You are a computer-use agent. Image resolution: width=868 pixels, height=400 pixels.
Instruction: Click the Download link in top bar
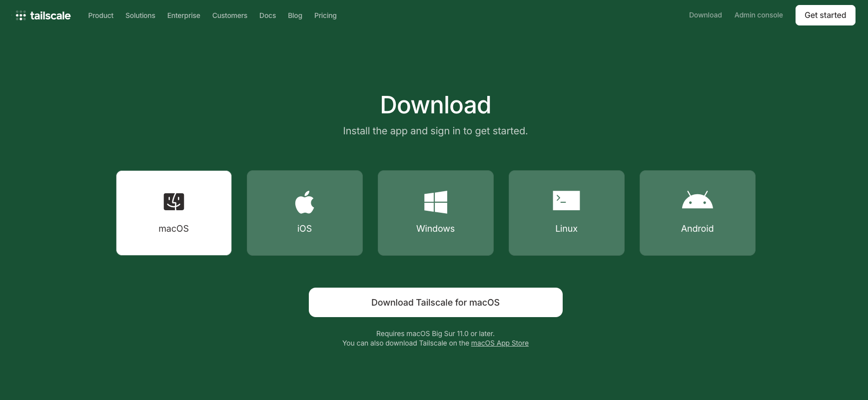tap(706, 15)
